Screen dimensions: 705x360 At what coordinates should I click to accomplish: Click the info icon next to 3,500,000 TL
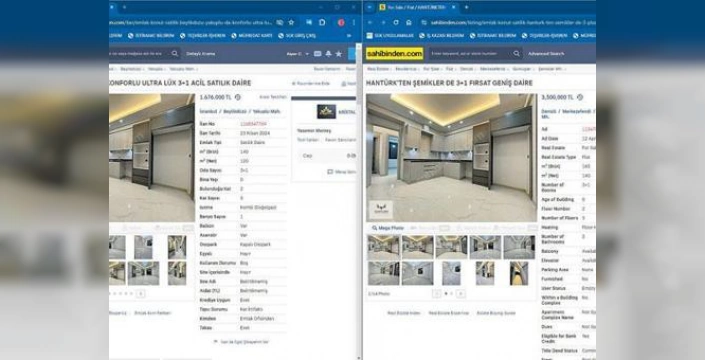pyautogui.click(x=580, y=97)
